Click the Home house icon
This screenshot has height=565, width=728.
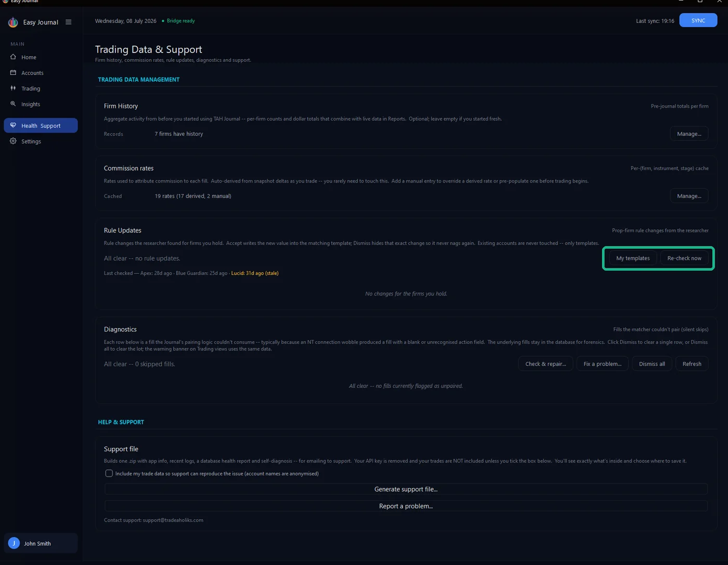[x=13, y=57]
